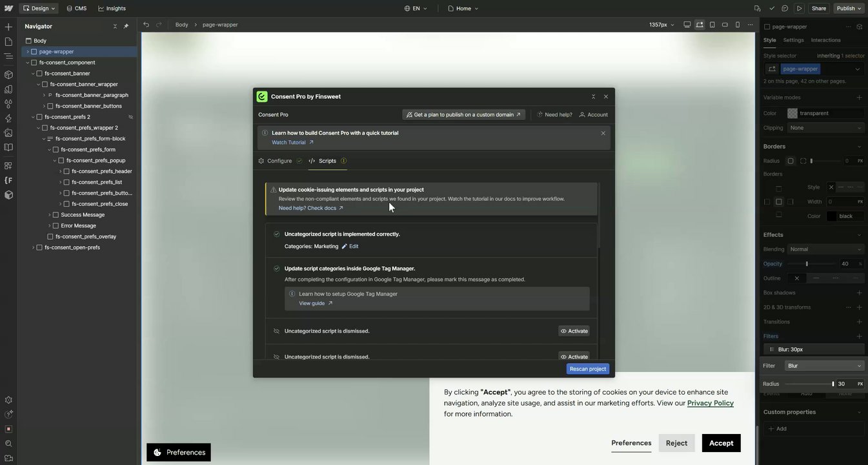This screenshot has height=465, width=868.
Task: Click the Share button
Action: point(818,8)
